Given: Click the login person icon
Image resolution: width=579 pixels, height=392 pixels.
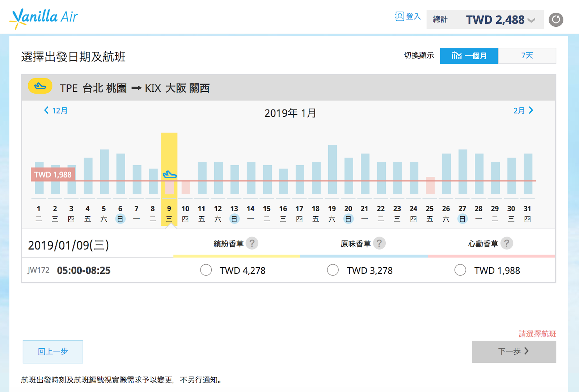Looking at the screenshot, I should coord(399,16).
